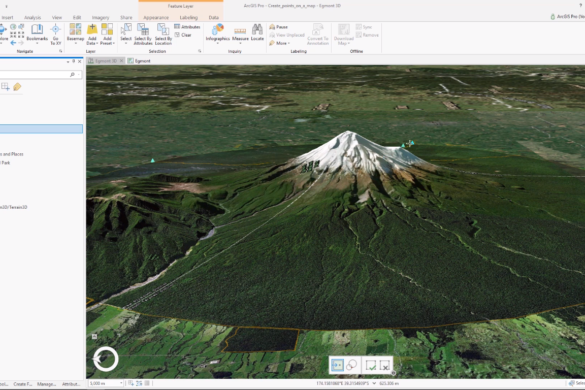
Task: Open the Edit ribbon tab
Action: (x=77, y=18)
